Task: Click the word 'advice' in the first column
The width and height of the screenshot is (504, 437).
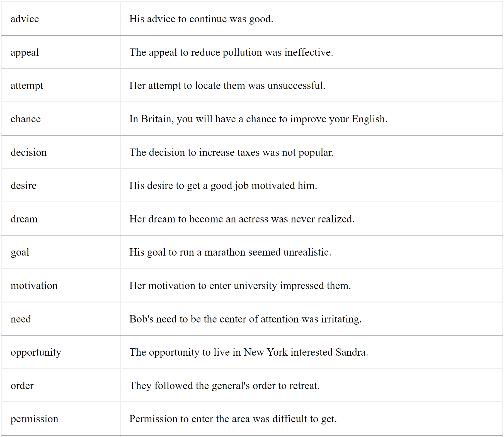Action: [x=25, y=19]
